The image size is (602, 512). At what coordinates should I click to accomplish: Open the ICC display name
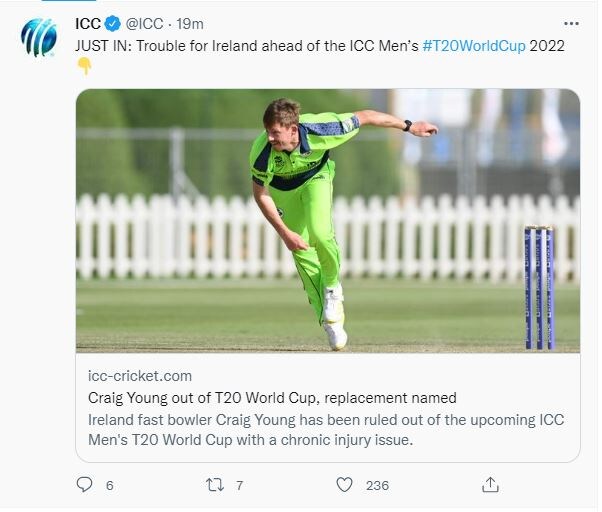click(x=88, y=24)
